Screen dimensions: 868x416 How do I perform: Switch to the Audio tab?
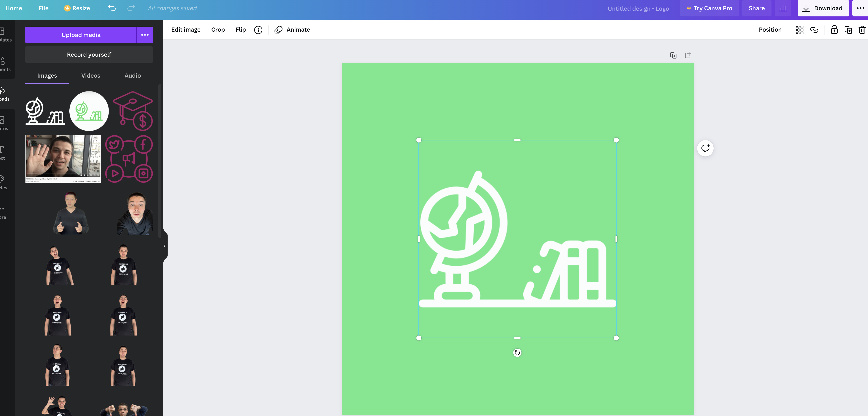pos(132,76)
